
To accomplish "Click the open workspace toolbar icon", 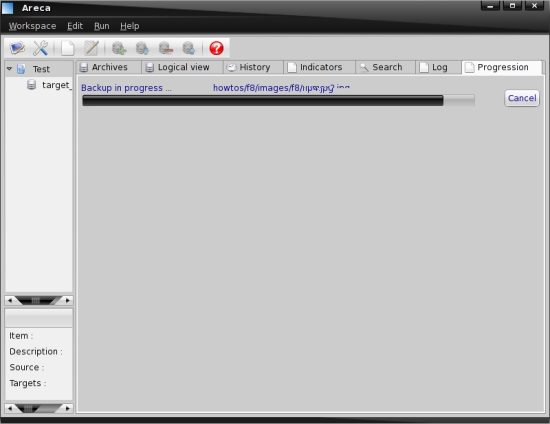I will (17, 48).
